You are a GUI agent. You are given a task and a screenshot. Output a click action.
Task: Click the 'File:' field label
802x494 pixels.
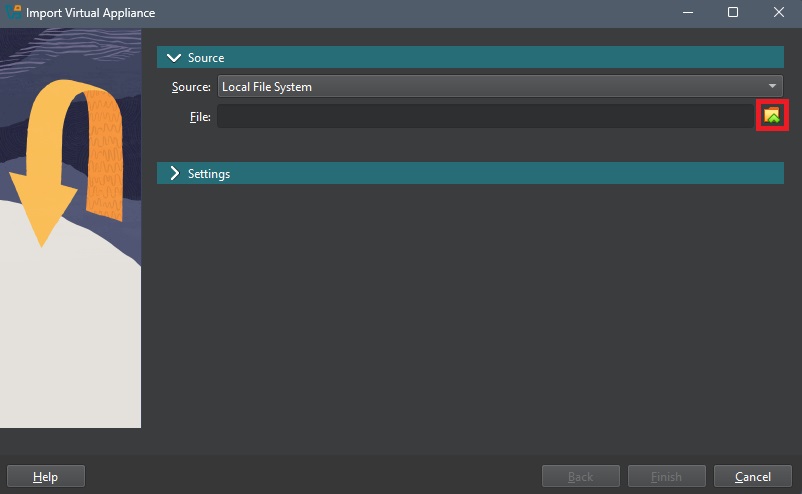click(200, 117)
